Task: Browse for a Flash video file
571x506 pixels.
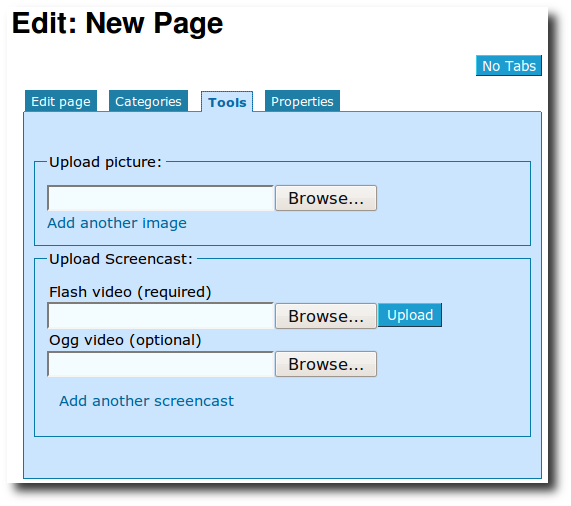Action: pos(326,316)
